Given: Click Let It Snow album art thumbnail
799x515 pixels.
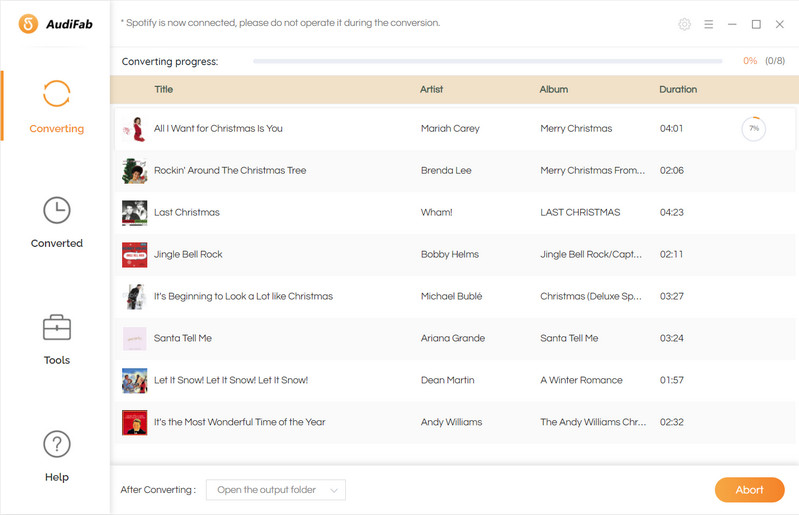Looking at the screenshot, I should [135, 380].
